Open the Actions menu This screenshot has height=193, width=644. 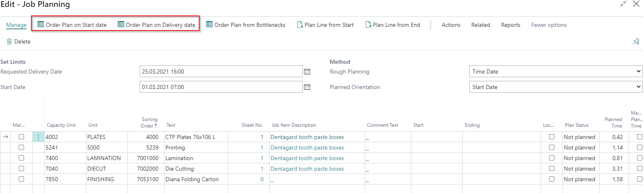[451, 25]
